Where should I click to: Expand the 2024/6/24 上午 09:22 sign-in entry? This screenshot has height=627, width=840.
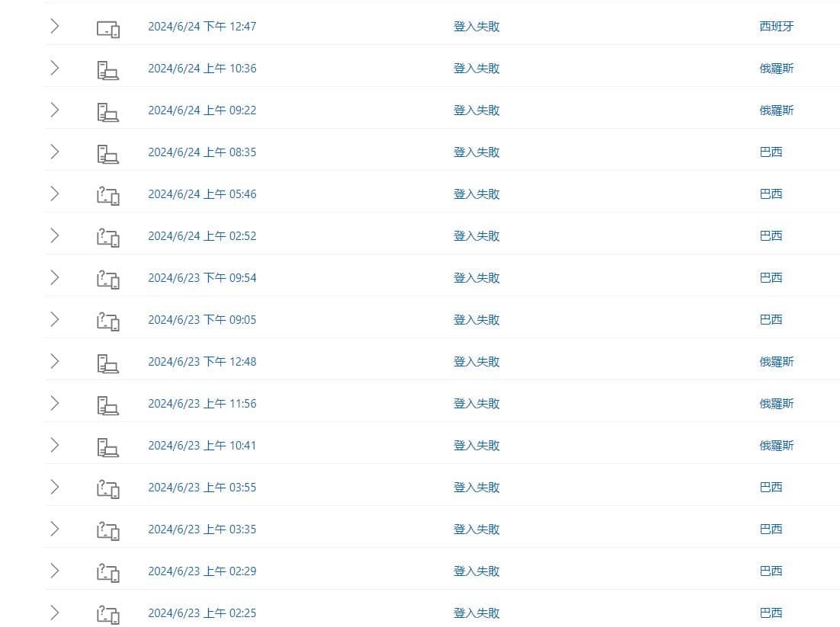[x=54, y=110]
